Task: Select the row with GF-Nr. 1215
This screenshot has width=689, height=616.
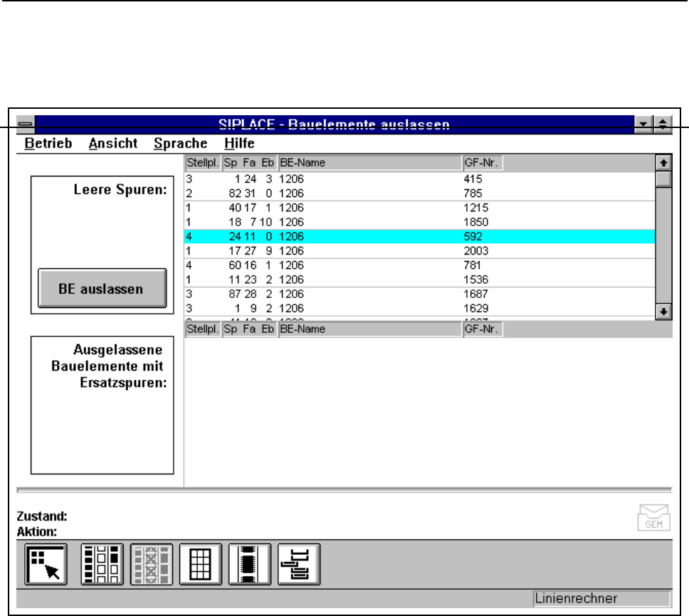Action: [x=420, y=208]
